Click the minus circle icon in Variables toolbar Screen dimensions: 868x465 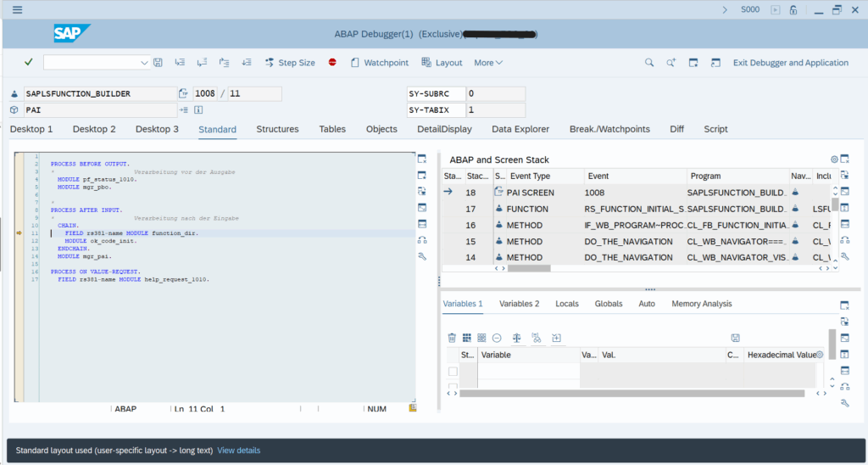[x=497, y=338]
